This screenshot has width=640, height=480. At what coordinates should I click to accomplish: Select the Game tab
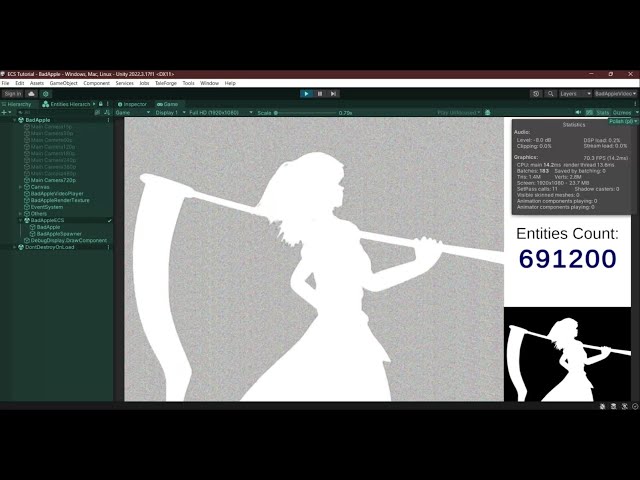point(167,104)
